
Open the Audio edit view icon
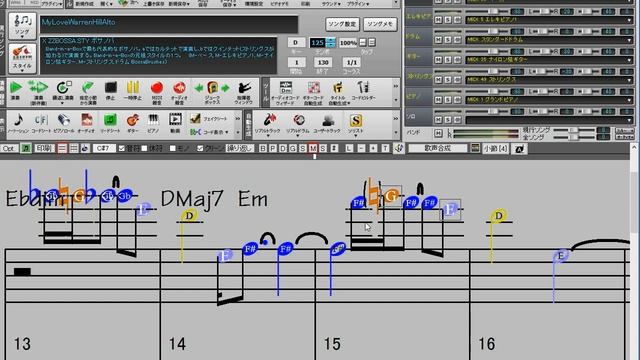tap(87, 120)
